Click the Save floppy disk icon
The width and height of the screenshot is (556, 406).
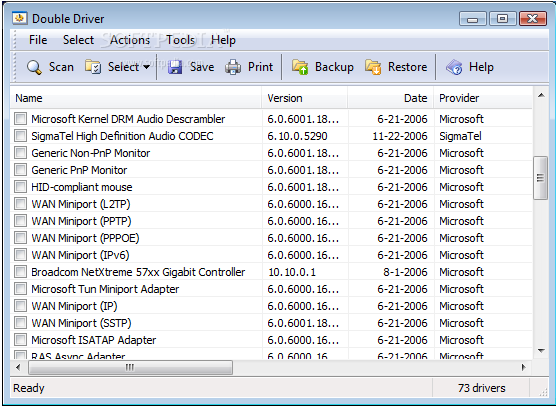[x=175, y=67]
